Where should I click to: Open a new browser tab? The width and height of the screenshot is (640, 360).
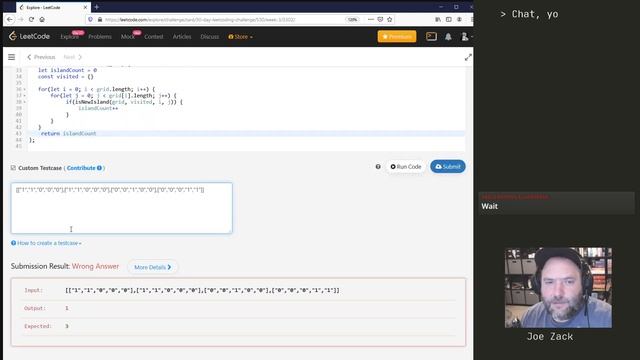pyautogui.click(x=97, y=7)
